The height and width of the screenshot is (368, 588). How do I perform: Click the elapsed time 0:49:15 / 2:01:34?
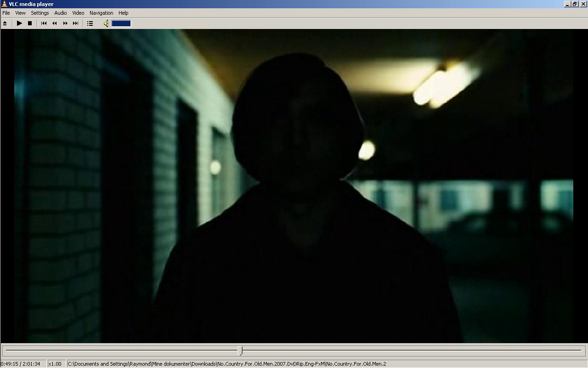(x=20, y=364)
